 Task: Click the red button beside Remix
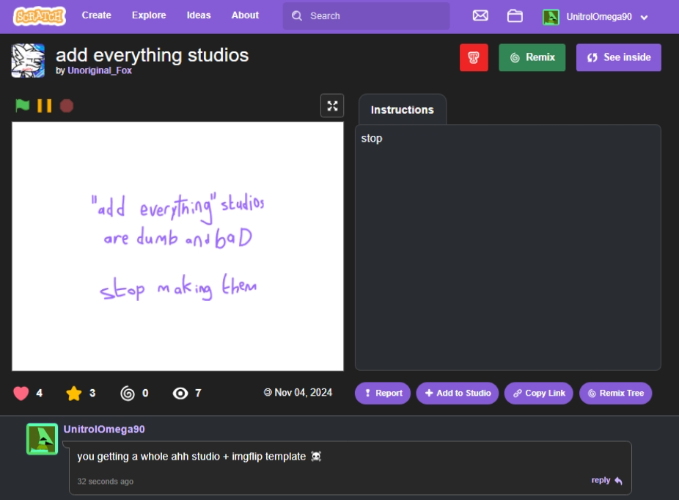pos(474,58)
